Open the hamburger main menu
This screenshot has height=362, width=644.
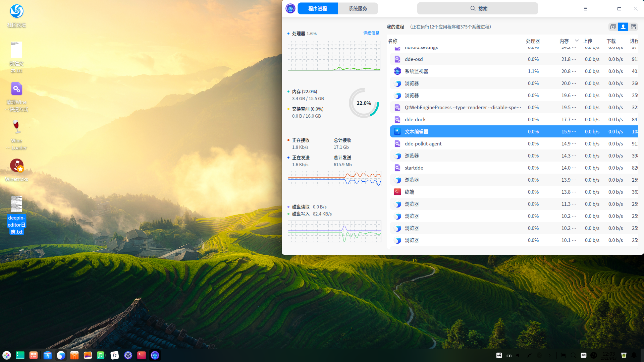(586, 9)
